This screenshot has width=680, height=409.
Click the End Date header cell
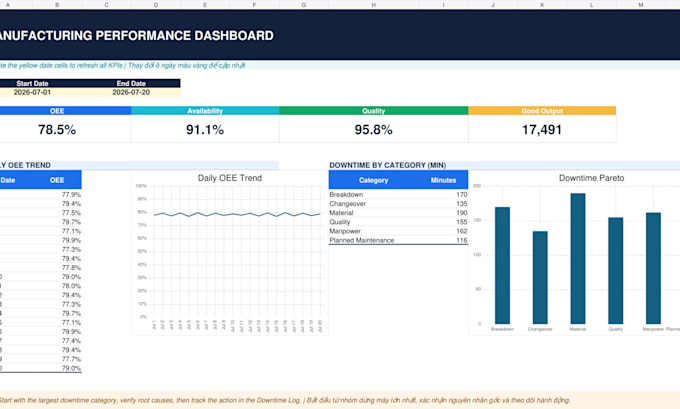pyautogui.click(x=131, y=83)
